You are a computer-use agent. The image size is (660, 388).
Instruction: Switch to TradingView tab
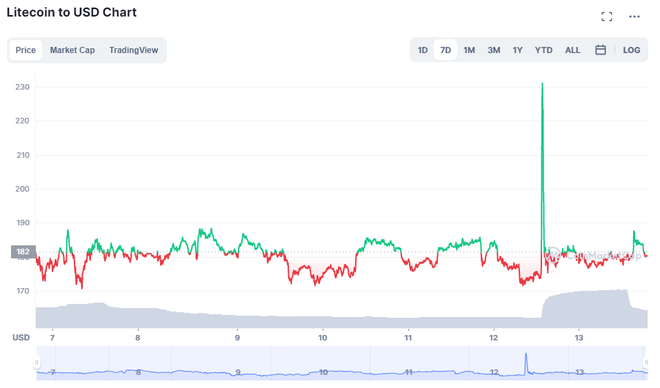coord(133,50)
